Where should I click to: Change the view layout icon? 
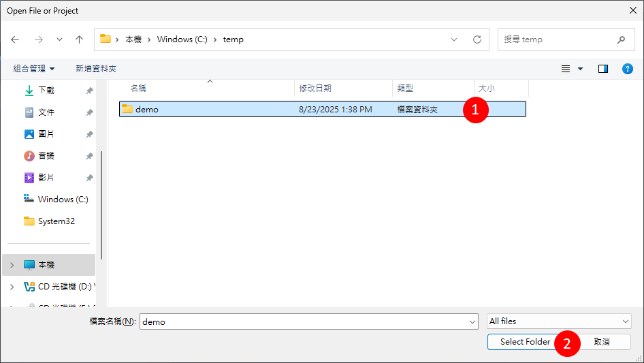point(566,69)
